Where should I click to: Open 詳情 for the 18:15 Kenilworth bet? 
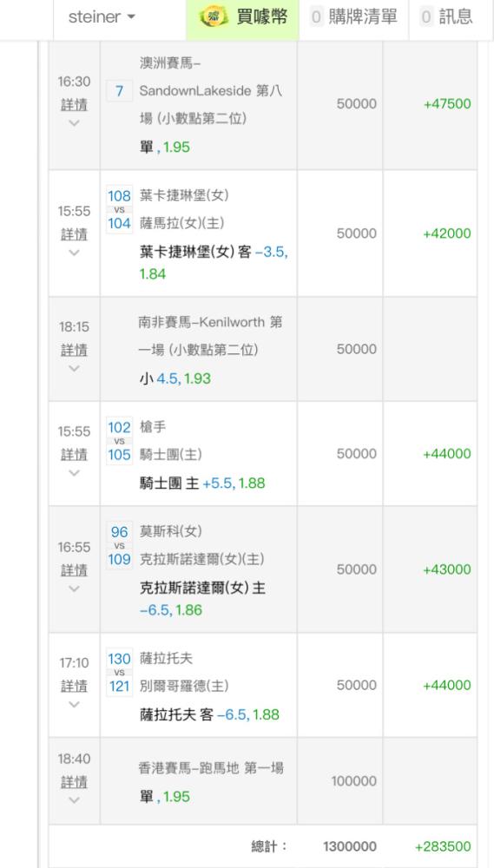pos(74,350)
